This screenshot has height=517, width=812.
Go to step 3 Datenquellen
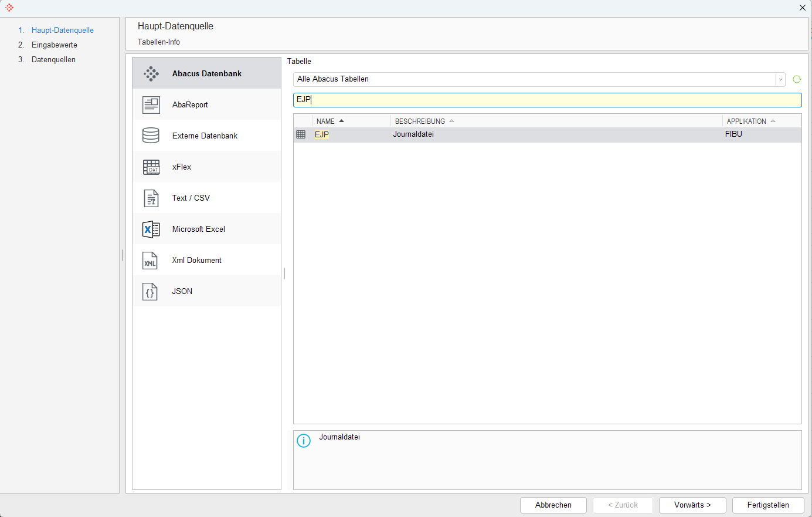point(53,59)
